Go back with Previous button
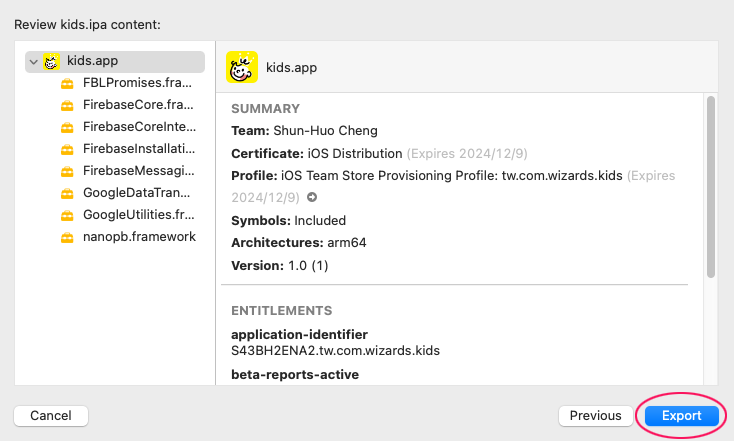The width and height of the screenshot is (734, 441). [595, 415]
